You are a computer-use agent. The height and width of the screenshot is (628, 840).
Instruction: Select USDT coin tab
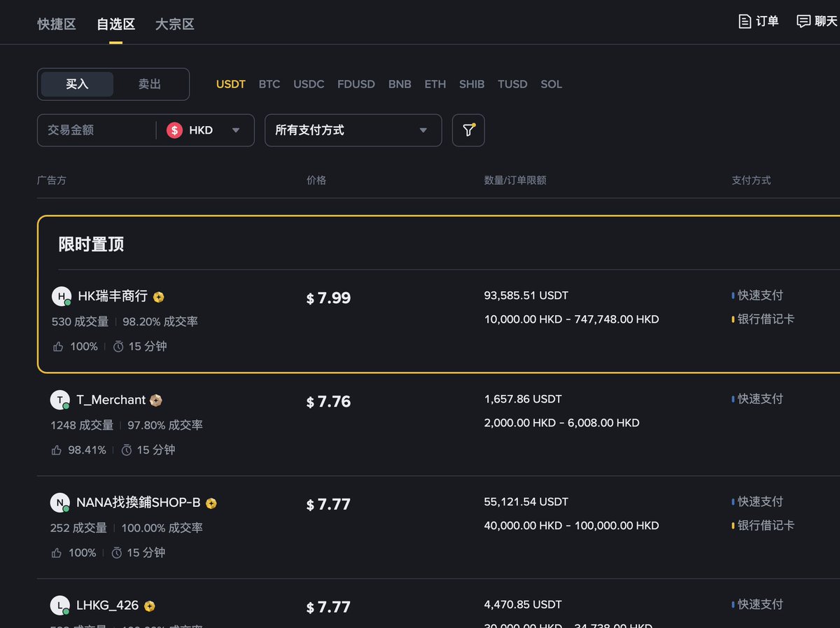(x=230, y=84)
